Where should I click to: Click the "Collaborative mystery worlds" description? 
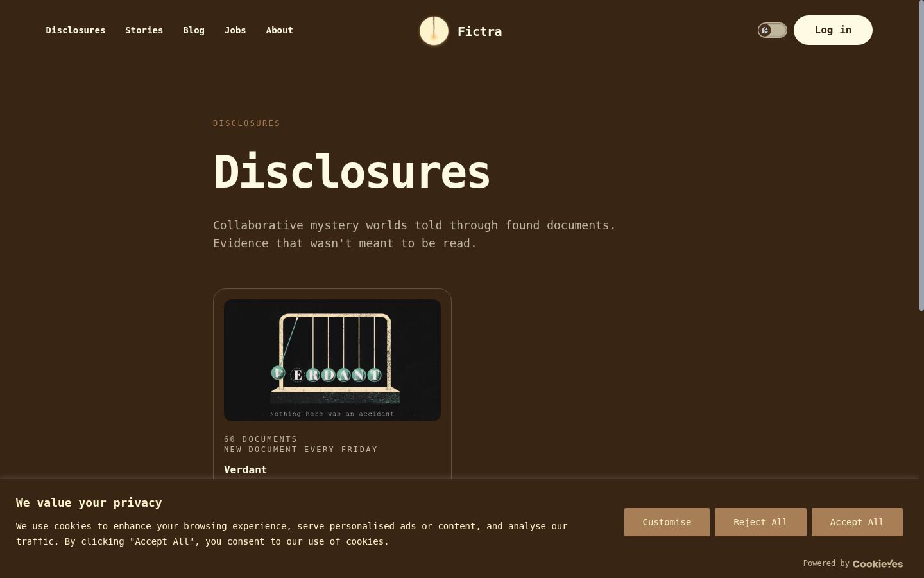(x=415, y=234)
